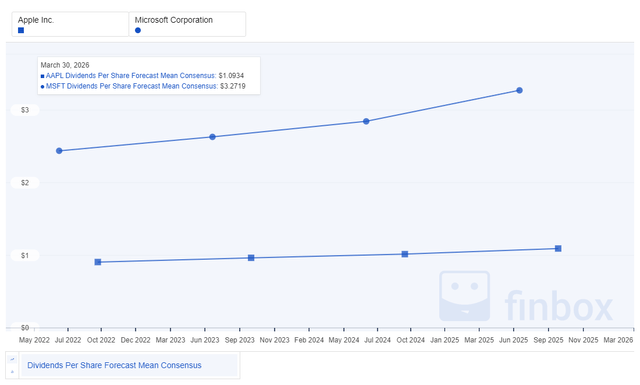This screenshot has height=385, width=640.
Task: Click the May 2022 x-axis label
Action: (34, 340)
